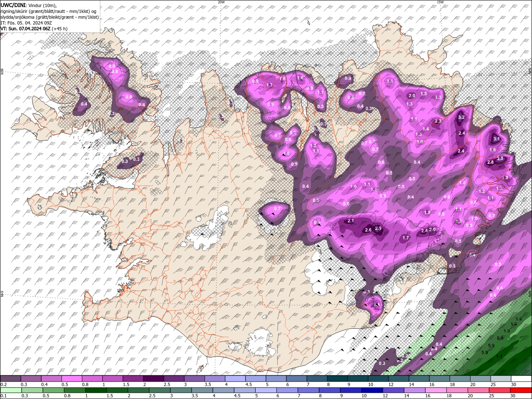Pick the violet 12 rain-scale swatch
Image resolution: width=532 pixels, height=399 pixels.
pyautogui.click(x=393, y=390)
